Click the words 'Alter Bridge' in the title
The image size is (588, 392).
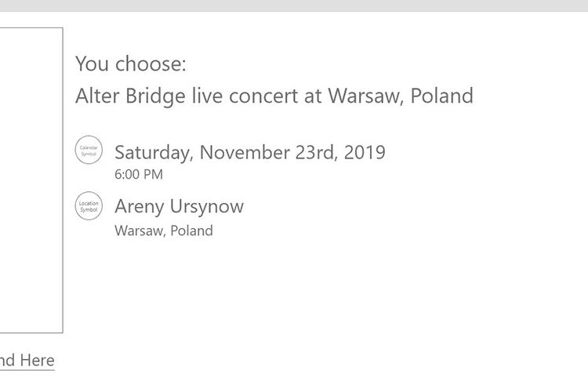[130, 96]
